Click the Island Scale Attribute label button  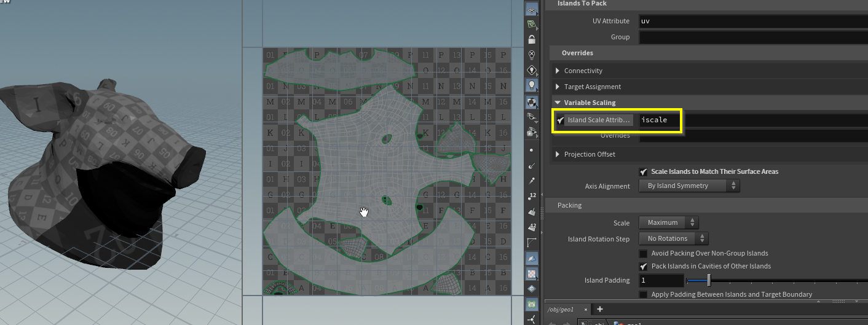click(x=599, y=120)
